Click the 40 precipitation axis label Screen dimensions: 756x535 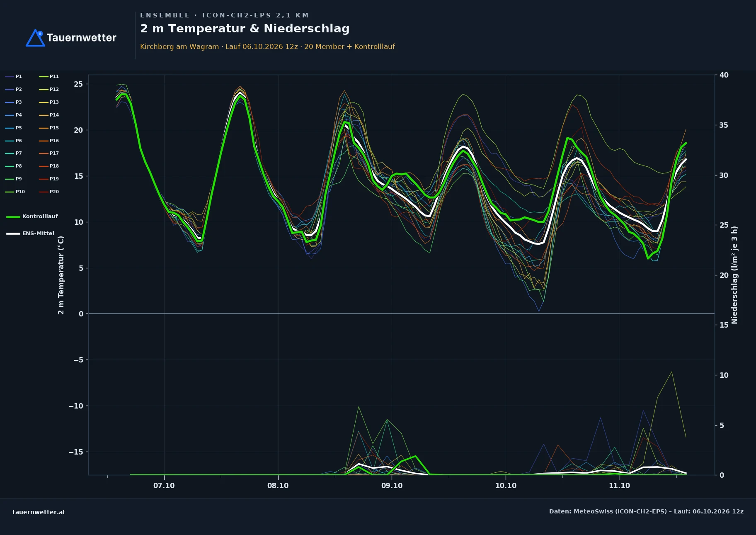[724, 75]
